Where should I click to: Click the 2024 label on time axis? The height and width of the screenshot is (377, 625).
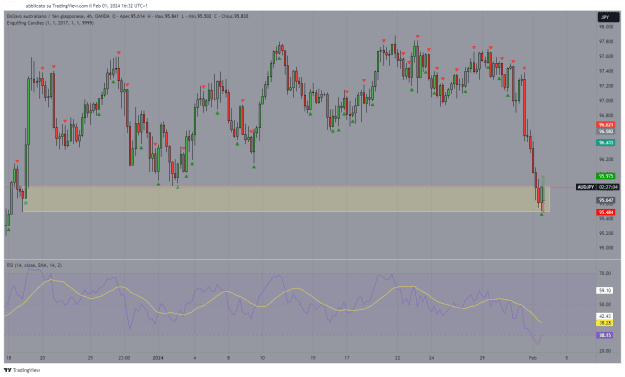click(x=158, y=358)
